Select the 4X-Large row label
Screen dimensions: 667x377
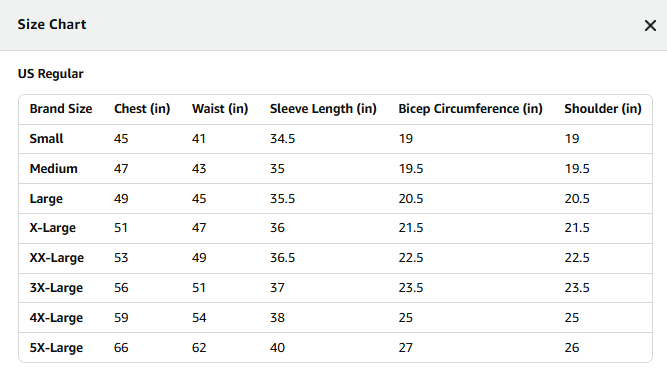point(56,318)
